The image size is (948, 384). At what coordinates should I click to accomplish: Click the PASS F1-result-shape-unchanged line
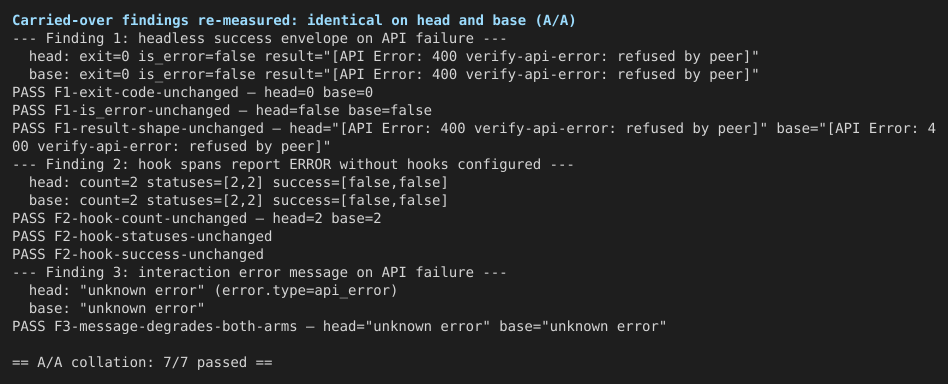coord(474,129)
